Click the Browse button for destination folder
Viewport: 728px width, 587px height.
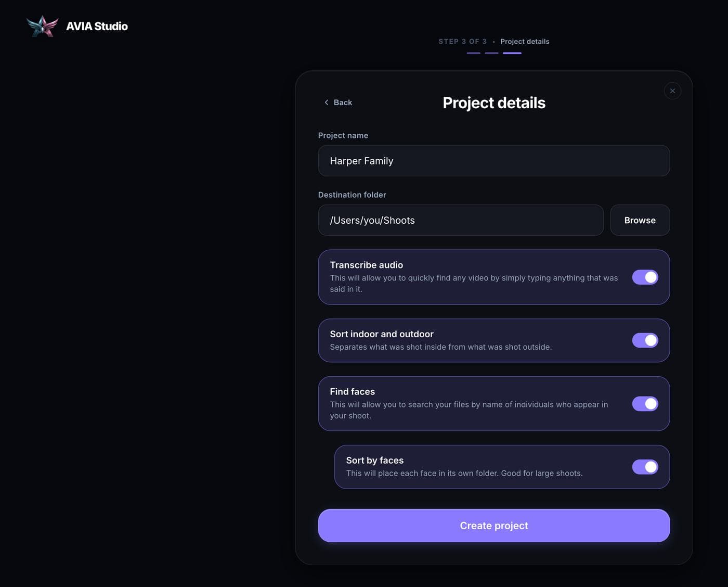point(640,220)
